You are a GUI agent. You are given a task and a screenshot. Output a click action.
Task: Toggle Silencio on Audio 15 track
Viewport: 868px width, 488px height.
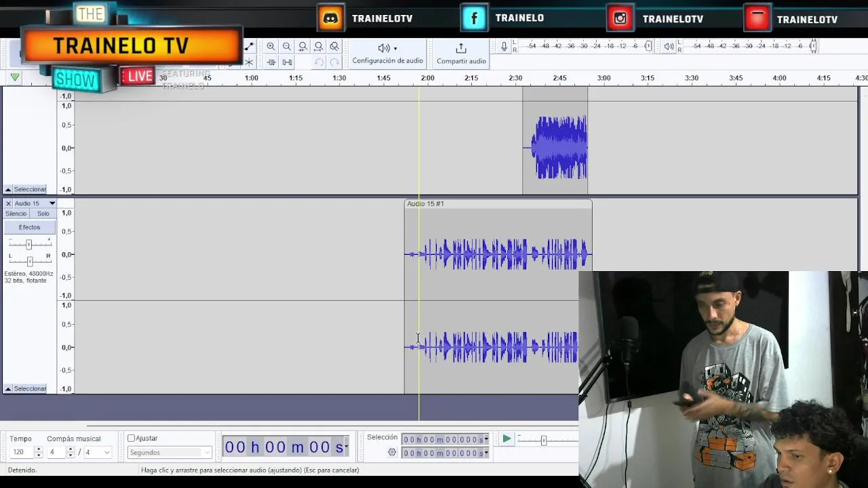(x=16, y=213)
